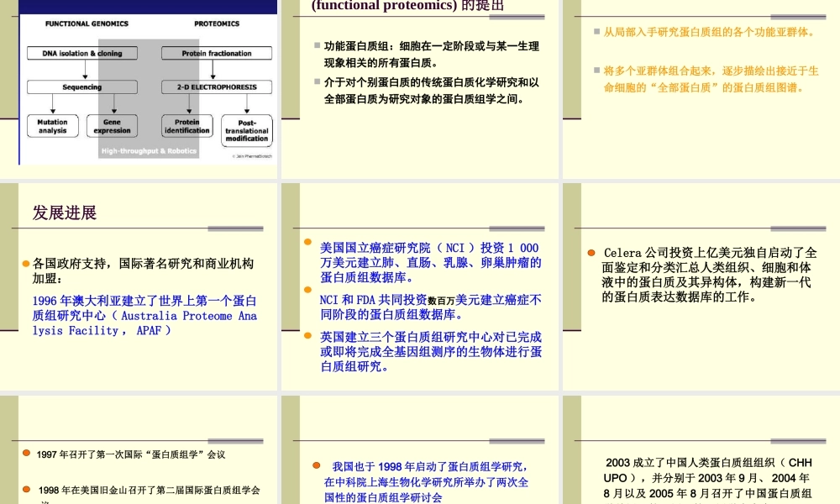This screenshot has height=504, width=840.
Task: Click the arrow between "Protein fractionation" and "2-D ELECTROPHORESIS"
Action: [213, 71]
